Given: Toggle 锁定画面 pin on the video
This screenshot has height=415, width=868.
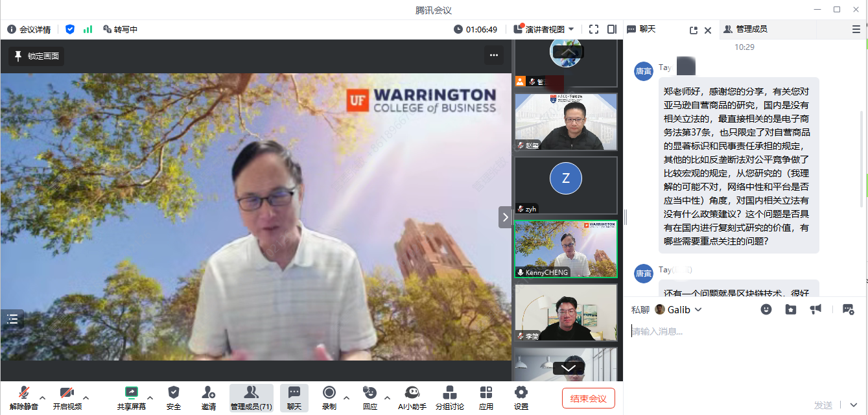Looking at the screenshot, I should (36, 56).
